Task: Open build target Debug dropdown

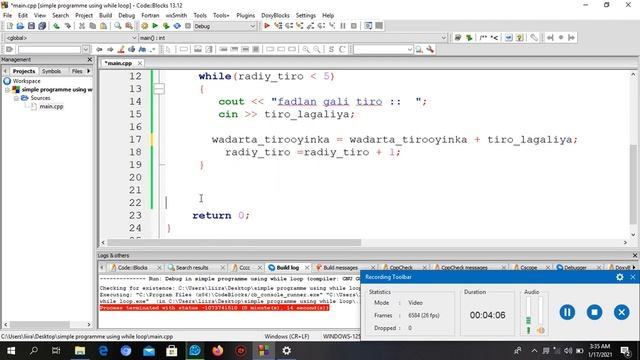Action: [x=224, y=26]
